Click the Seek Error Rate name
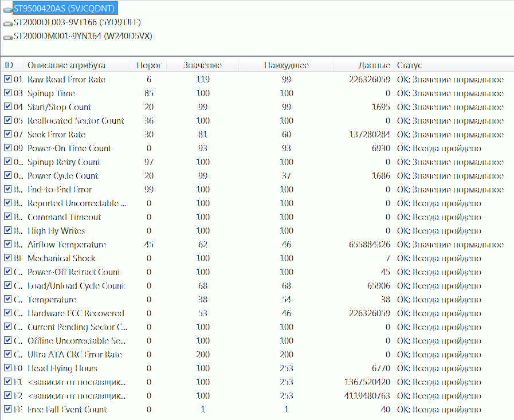514x420 pixels. (x=56, y=135)
